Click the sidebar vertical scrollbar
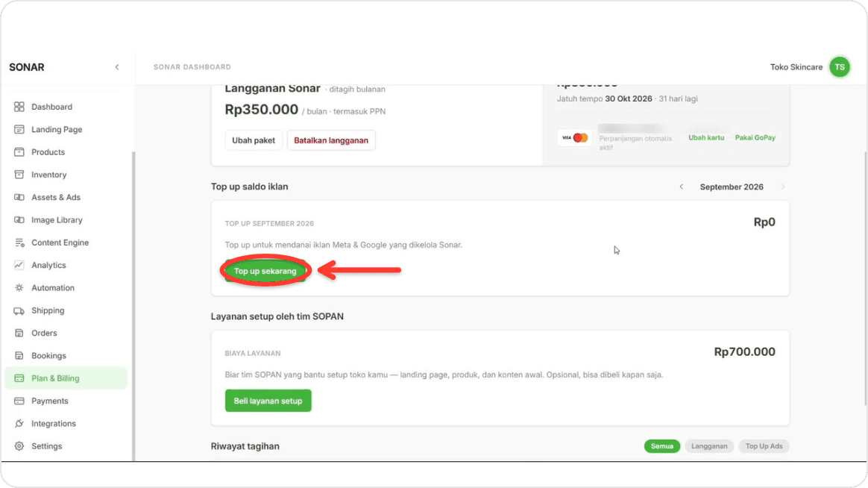 point(133,306)
